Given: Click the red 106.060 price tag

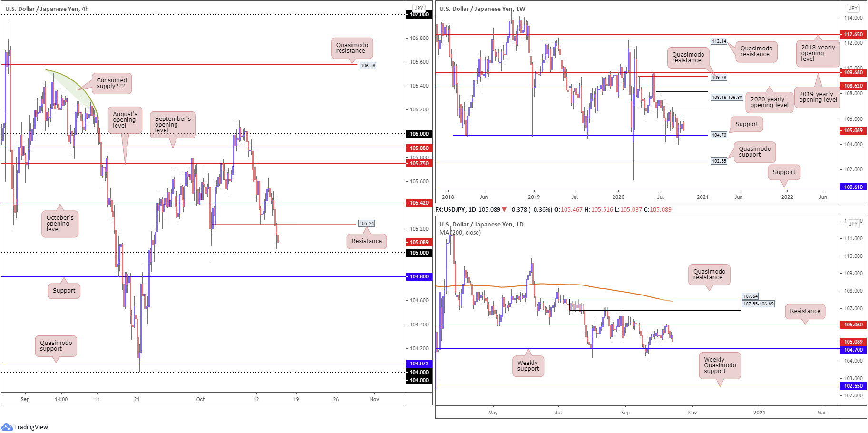Looking at the screenshot, I should (x=853, y=325).
